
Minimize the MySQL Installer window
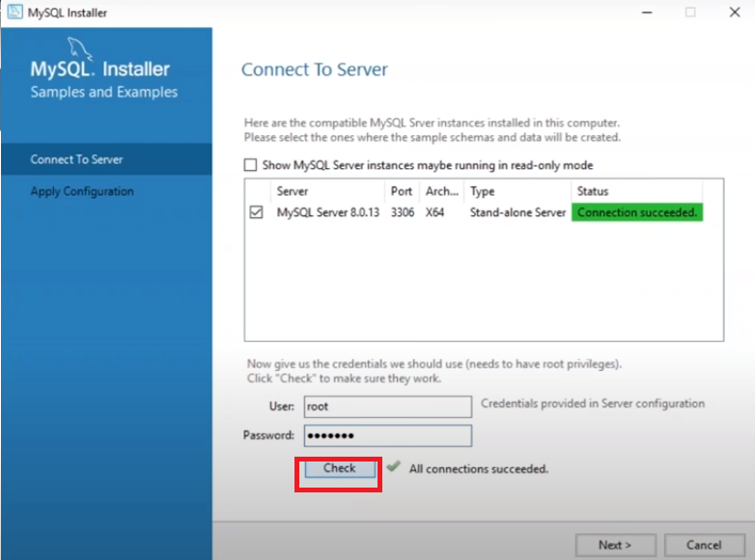point(645,13)
